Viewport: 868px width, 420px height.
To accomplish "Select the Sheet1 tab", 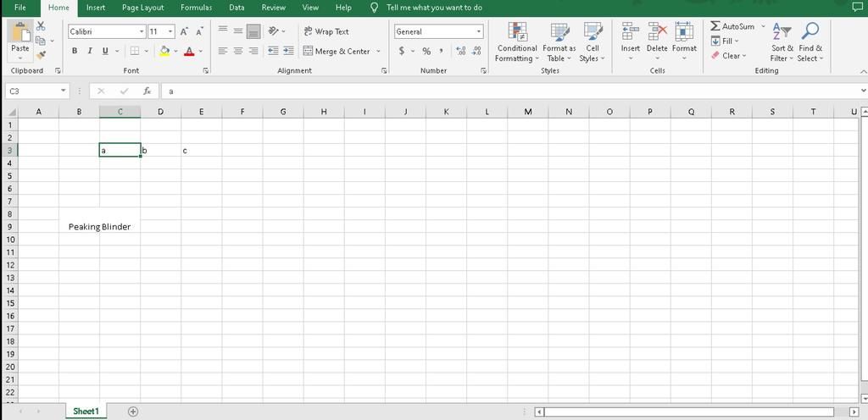I will 86,412.
